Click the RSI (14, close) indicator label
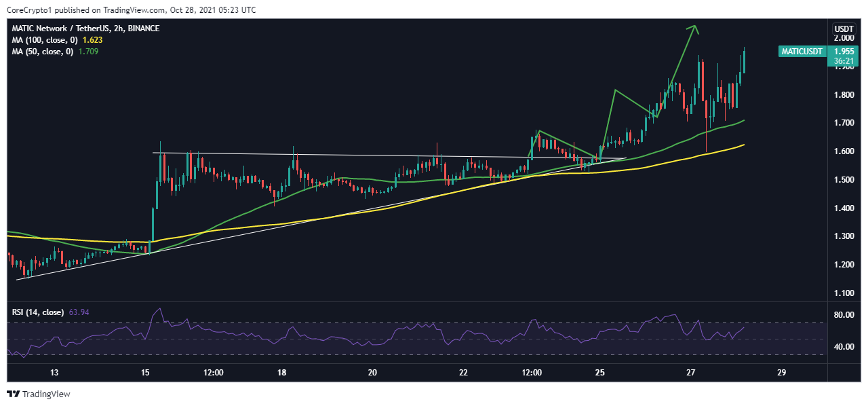The height and width of the screenshot is (406, 868). (x=38, y=312)
